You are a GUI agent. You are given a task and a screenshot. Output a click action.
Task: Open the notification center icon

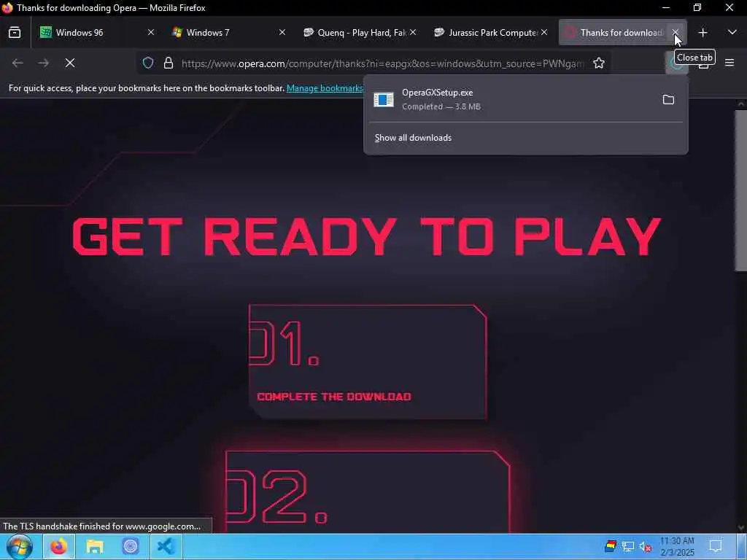(x=716, y=546)
